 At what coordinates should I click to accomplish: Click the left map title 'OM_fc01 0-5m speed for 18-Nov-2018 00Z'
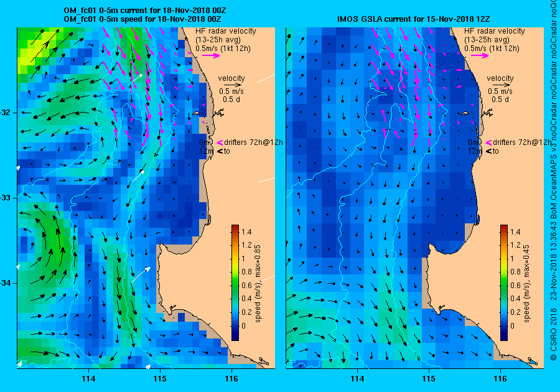(x=142, y=19)
